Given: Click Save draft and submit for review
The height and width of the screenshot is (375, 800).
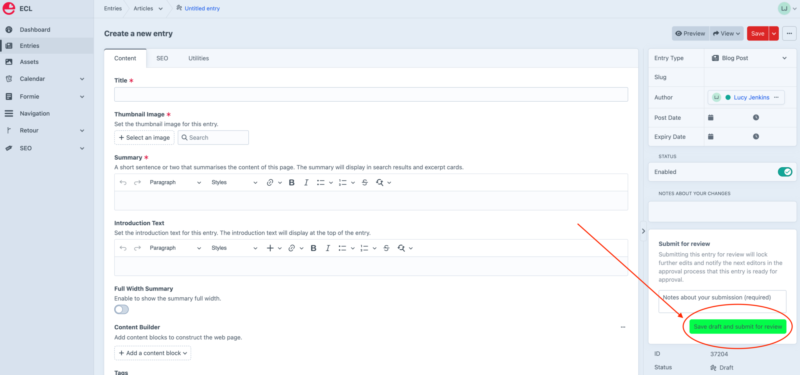Looking at the screenshot, I should [737, 327].
